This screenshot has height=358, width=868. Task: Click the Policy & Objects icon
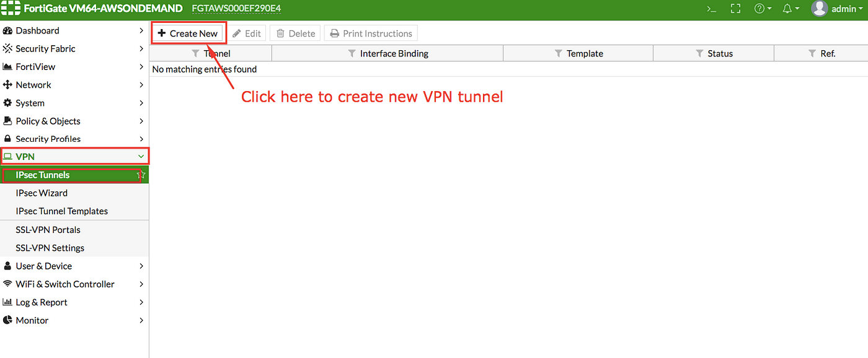(8, 121)
